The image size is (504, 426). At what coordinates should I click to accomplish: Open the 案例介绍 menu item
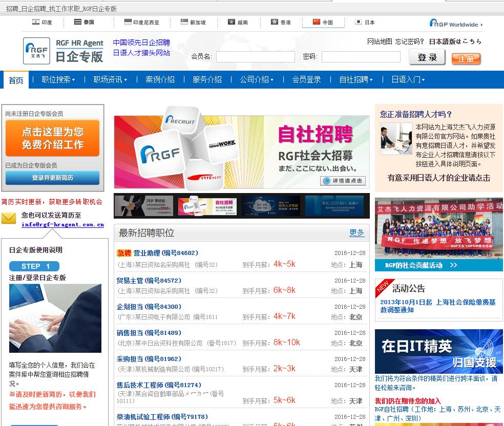[160, 79]
